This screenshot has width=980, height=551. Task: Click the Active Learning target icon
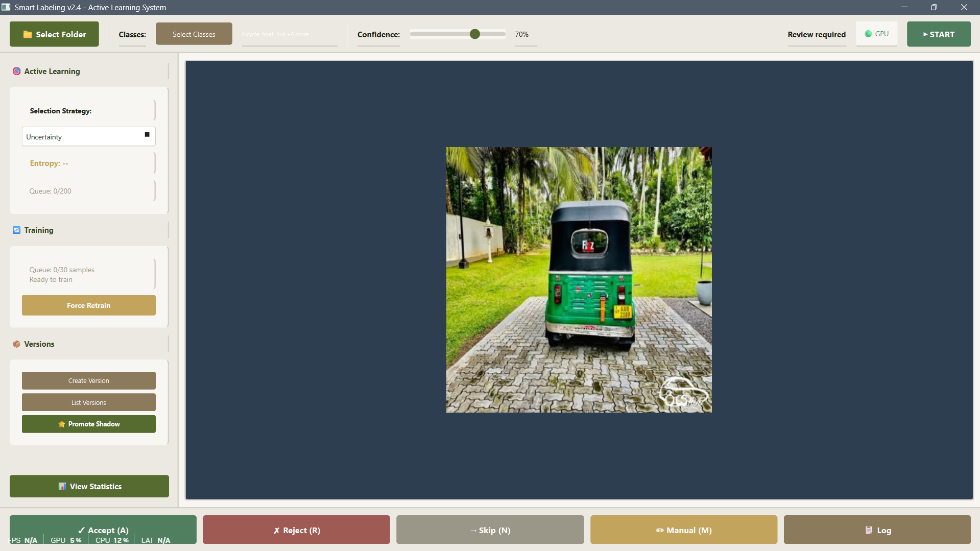click(x=16, y=71)
